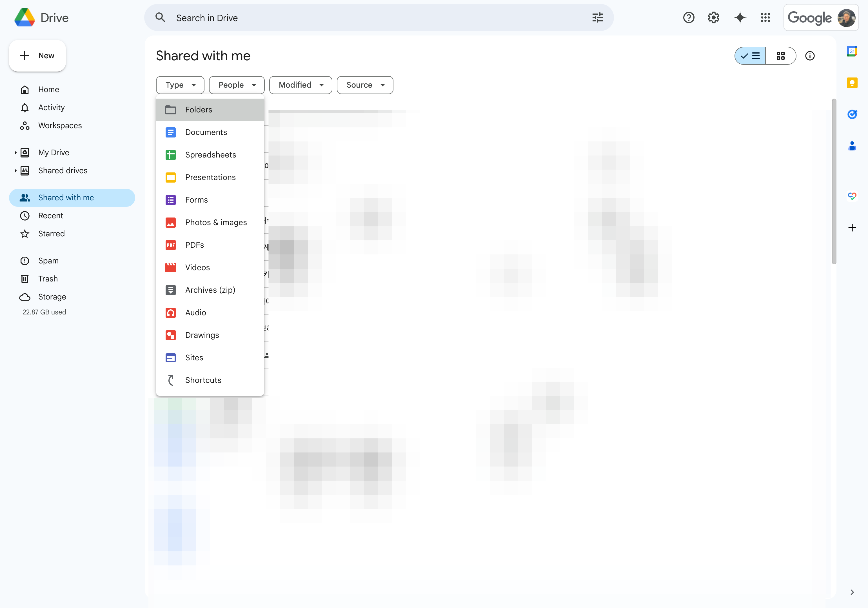Screen dimensions: 868x608
Task: Switch to grid layout
Action: click(x=781, y=56)
